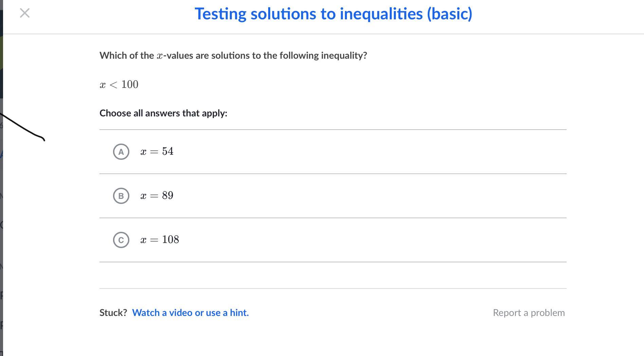Screen dimensions: 644x356
Task: Close the exercise with the X icon
Action: (25, 13)
